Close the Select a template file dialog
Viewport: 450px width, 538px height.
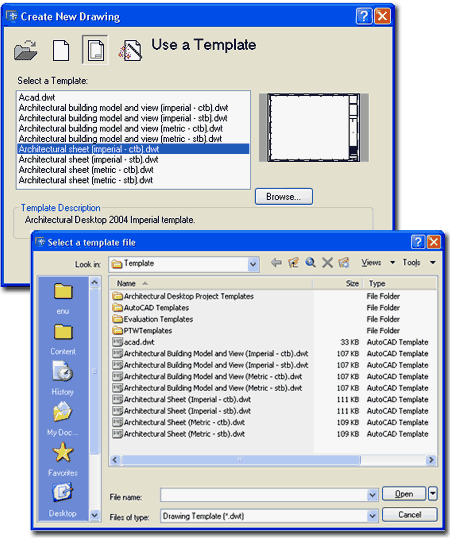coord(434,242)
